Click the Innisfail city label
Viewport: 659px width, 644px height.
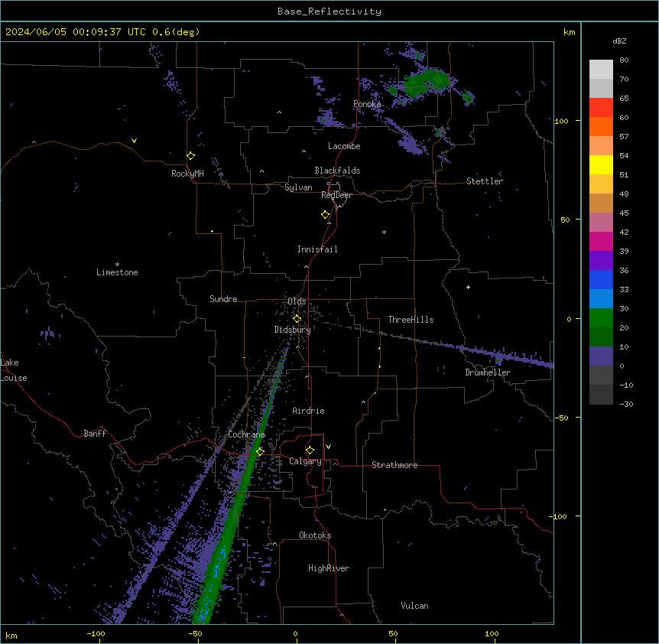[x=317, y=249]
